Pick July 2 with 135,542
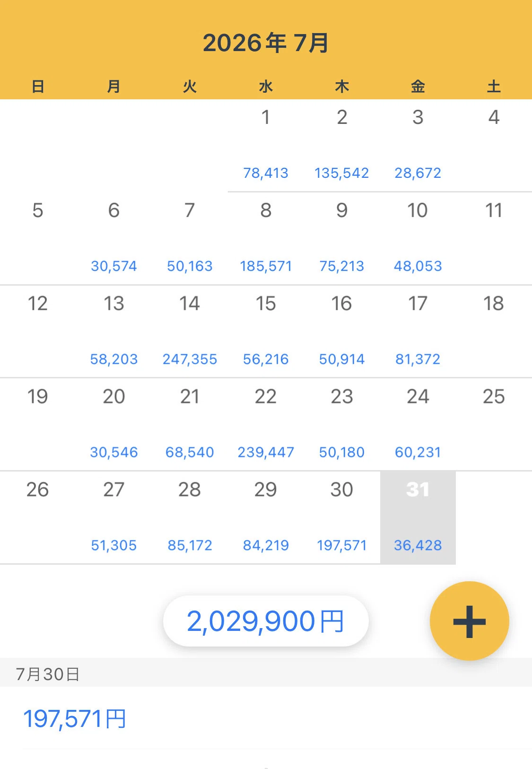 pos(342,145)
